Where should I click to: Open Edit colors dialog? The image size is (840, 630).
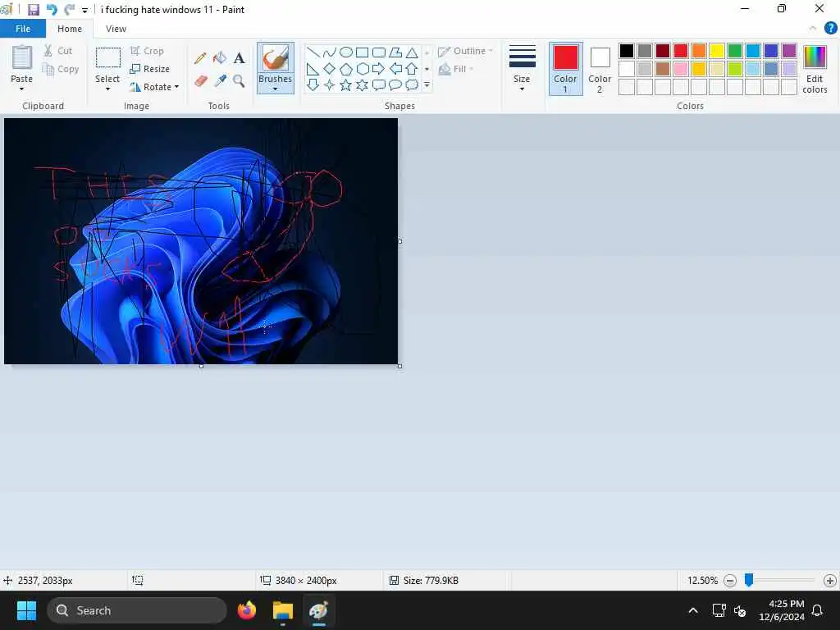click(x=815, y=70)
